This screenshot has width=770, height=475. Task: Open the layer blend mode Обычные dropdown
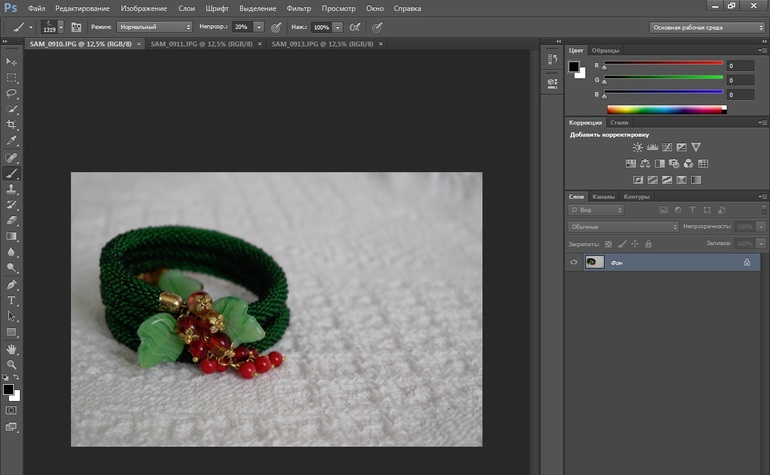pos(623,227)
